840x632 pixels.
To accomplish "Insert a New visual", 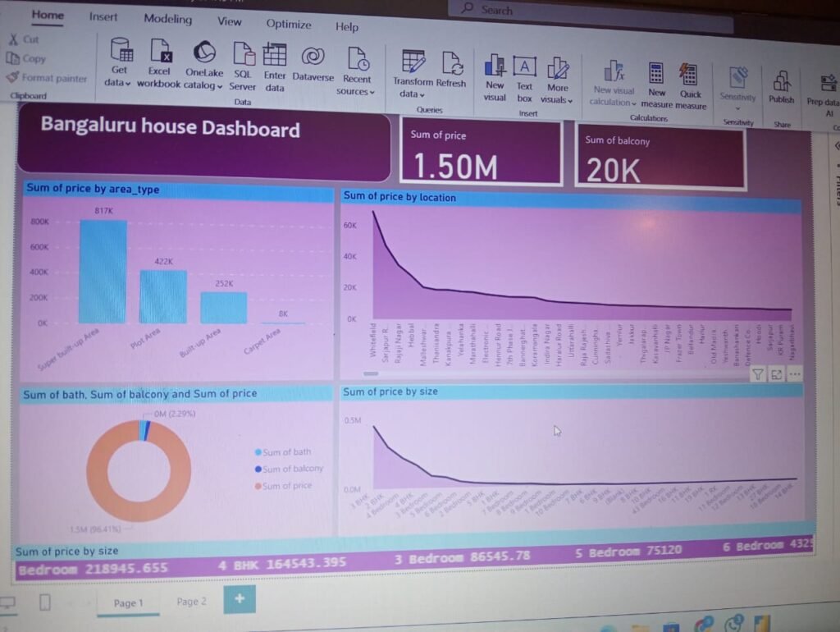I will click(x=495, y=66).
